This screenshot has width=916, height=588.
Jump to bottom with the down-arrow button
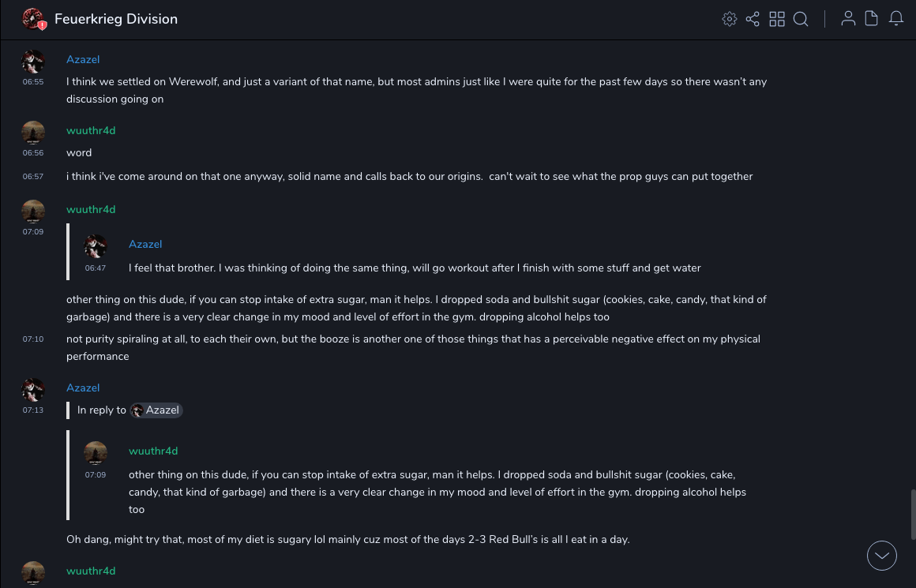(x=882, y=556)
